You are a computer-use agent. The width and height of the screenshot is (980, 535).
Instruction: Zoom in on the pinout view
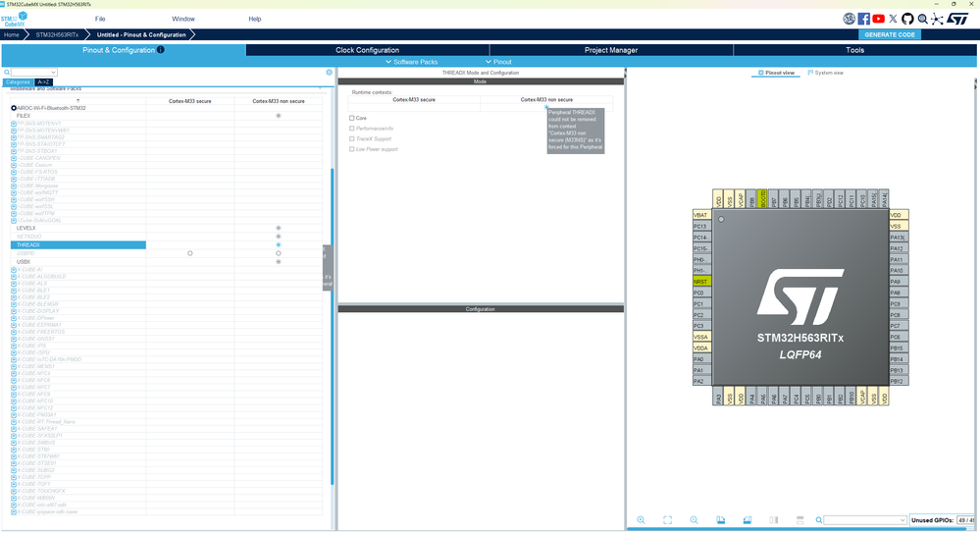pyautogui.click(x=641, y=520)
